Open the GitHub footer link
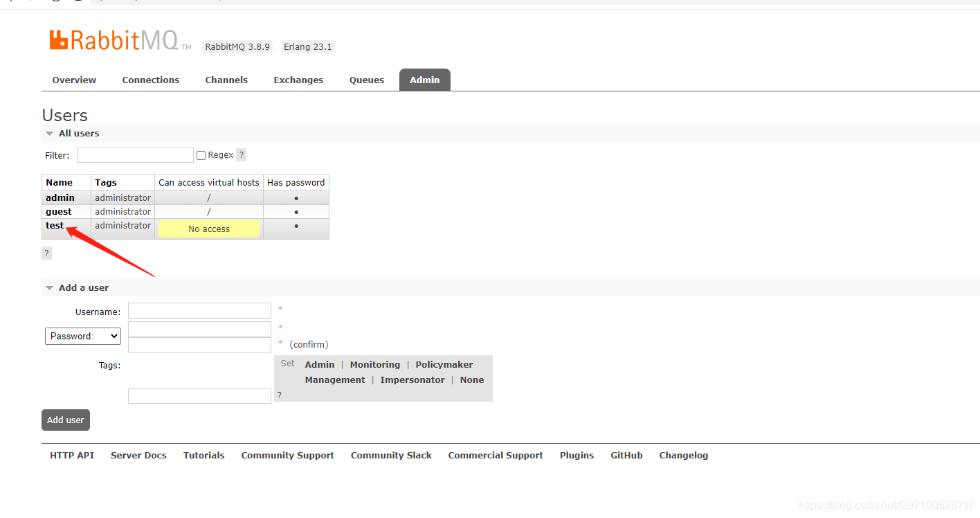The height and width of the screenshot is (518, 980). [x=626, y=455]
